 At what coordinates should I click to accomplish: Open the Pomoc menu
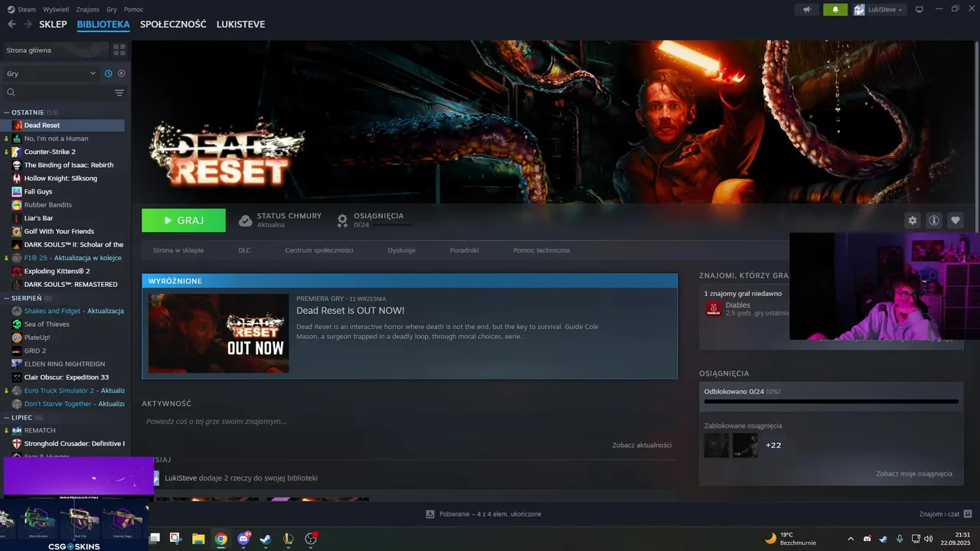[x=133, y=10]
